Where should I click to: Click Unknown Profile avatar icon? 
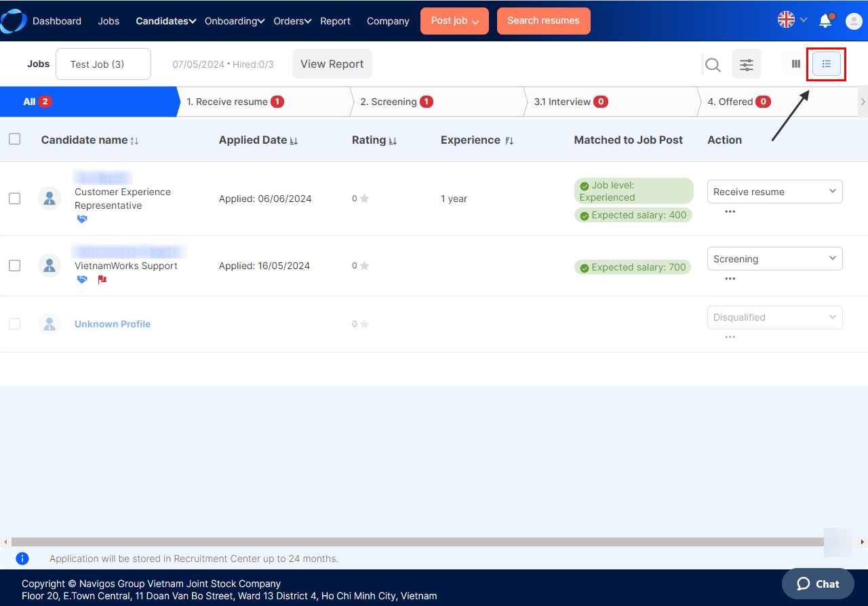point(50,324)
